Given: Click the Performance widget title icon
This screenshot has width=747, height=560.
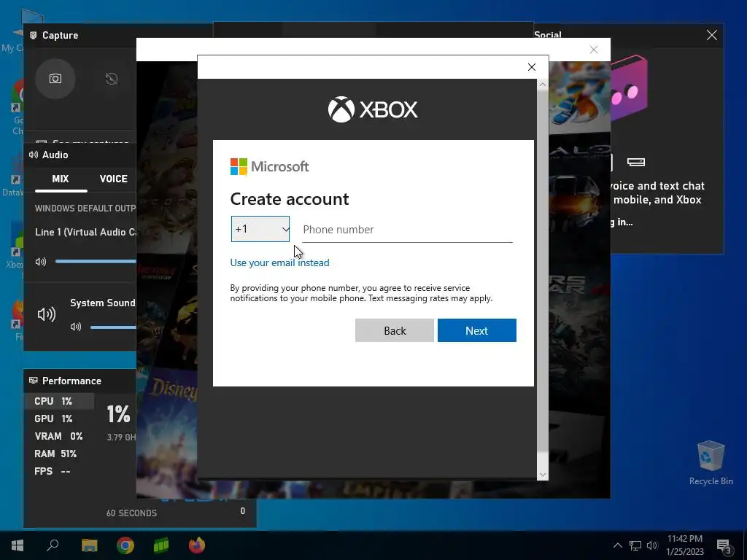Looking at the screenshot, I should pos(34,381).
